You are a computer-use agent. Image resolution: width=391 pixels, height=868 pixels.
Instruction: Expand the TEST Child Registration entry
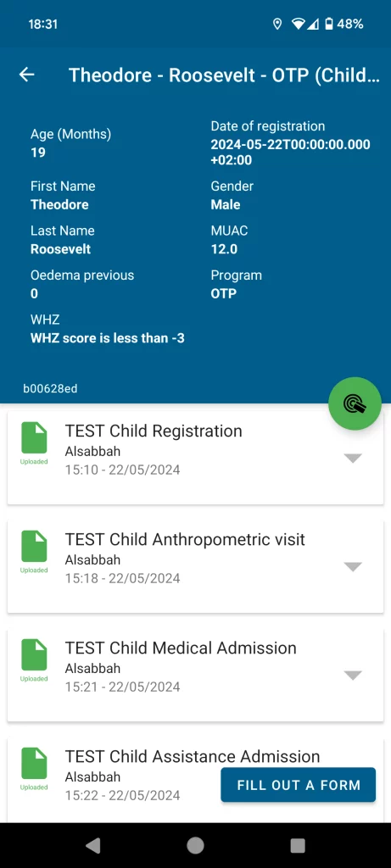click(353, 458)
